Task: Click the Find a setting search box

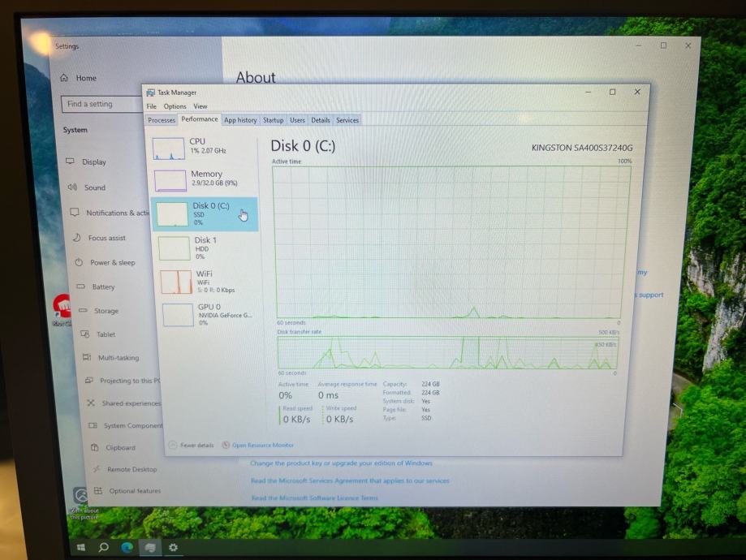Action: tap(101, 104)
